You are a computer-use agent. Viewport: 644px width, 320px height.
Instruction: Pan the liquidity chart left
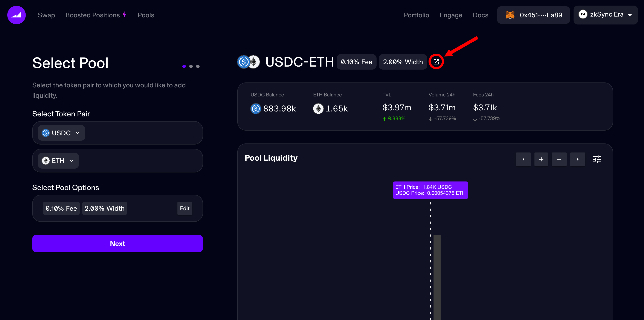(x=523, y=159)
